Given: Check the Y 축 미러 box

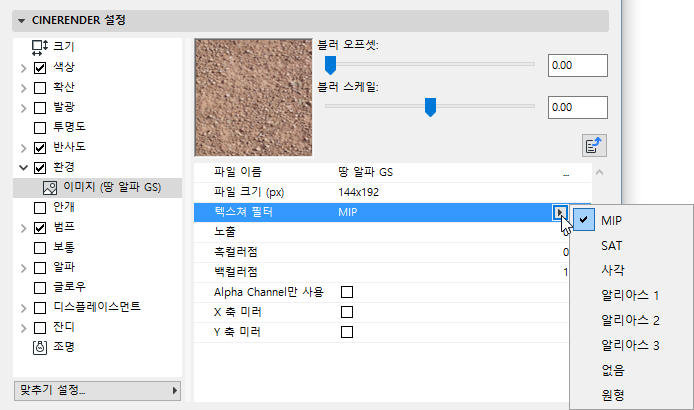Looking at the screenshot, I should tap(347, 332).
